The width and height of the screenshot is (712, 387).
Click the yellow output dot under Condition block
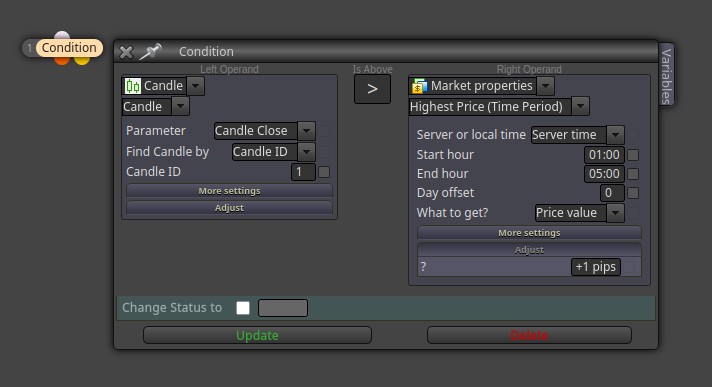tap(82, 60)
